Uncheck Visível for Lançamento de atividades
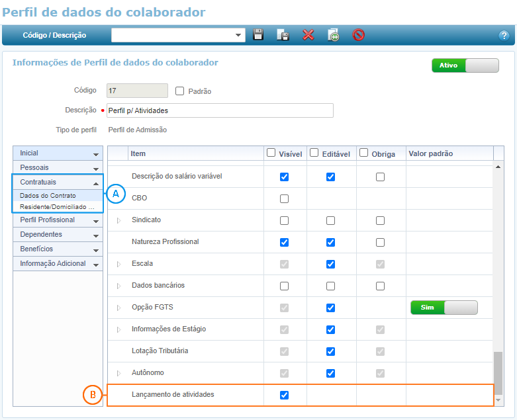 tap(284, 395)
